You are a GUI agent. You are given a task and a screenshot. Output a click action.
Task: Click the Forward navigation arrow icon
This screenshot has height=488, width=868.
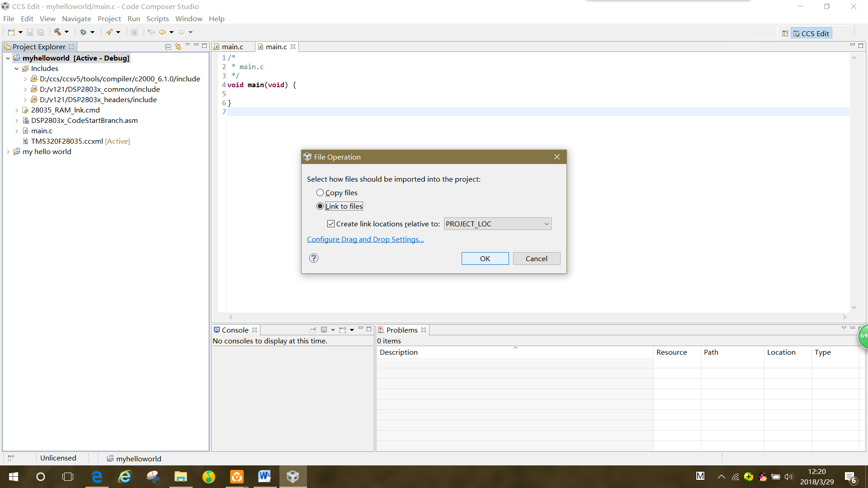pos(181,32)
